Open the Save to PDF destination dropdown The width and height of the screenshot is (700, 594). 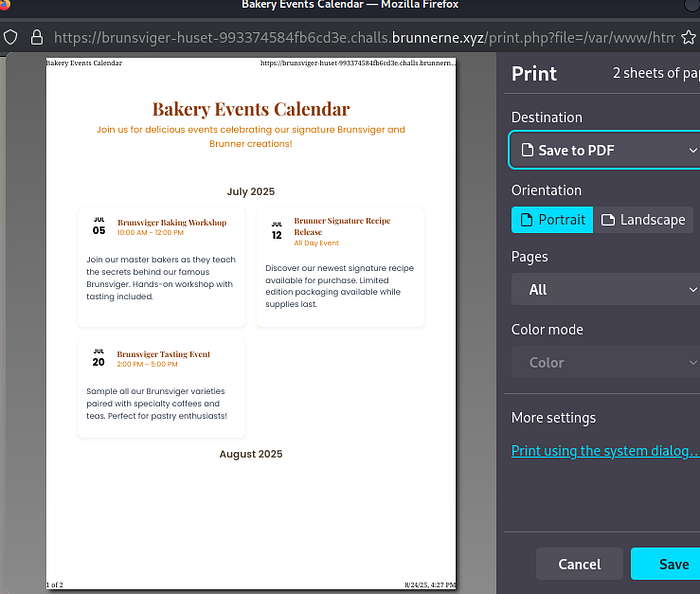pos(604,150)
